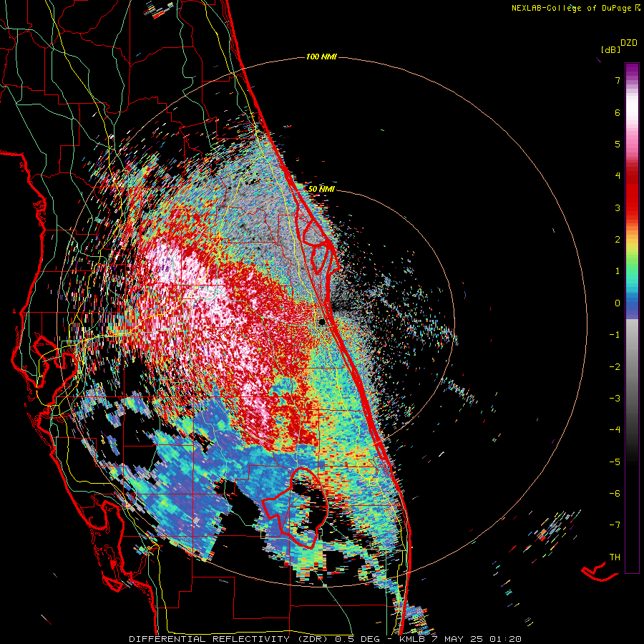This screenshot has width=644, height=644.
Task: Click the 4 value on the scale
Action: [618, 176]
